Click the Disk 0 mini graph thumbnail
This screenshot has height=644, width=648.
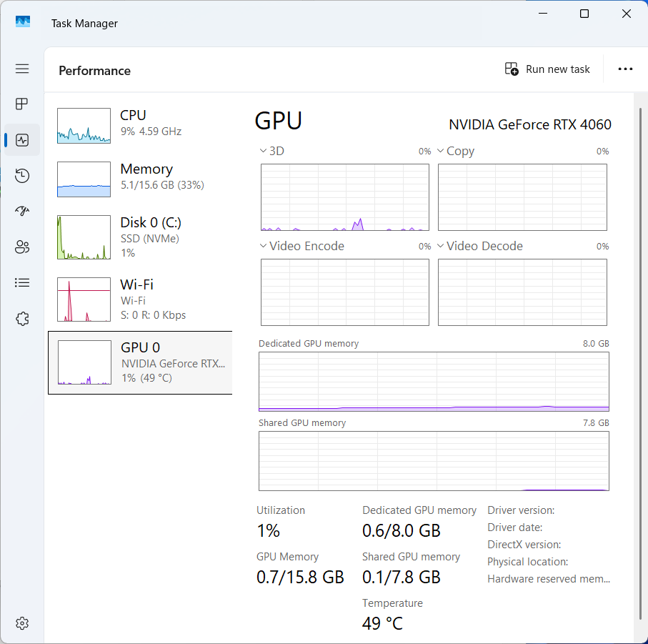click(84, 237)
